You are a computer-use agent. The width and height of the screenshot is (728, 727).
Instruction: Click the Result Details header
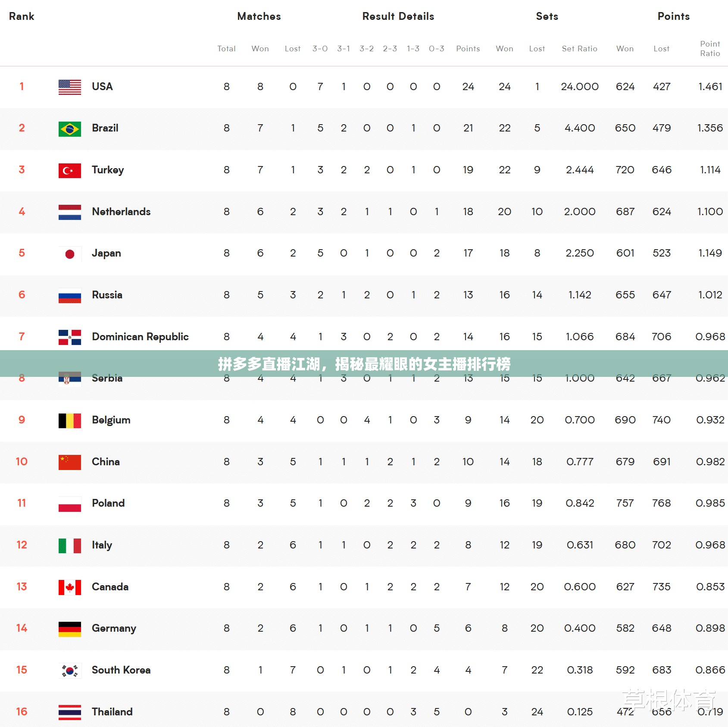point(398,16)
